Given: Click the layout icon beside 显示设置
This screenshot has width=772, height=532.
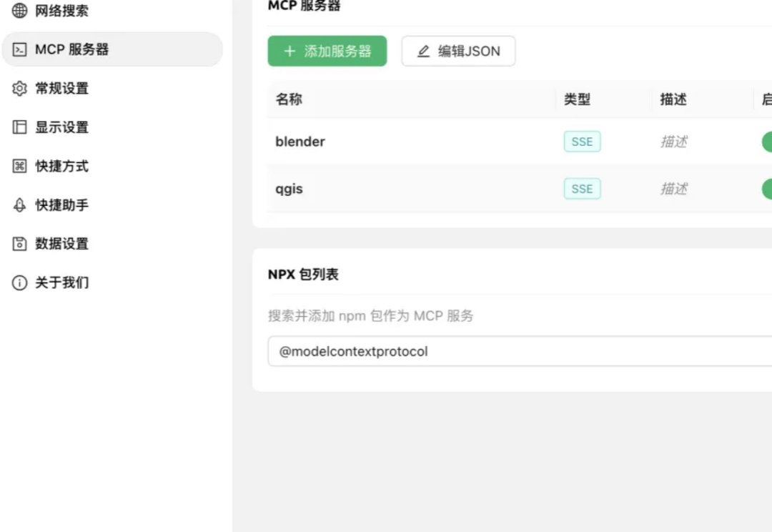Looking at the screenshot, I should [20, 127].
